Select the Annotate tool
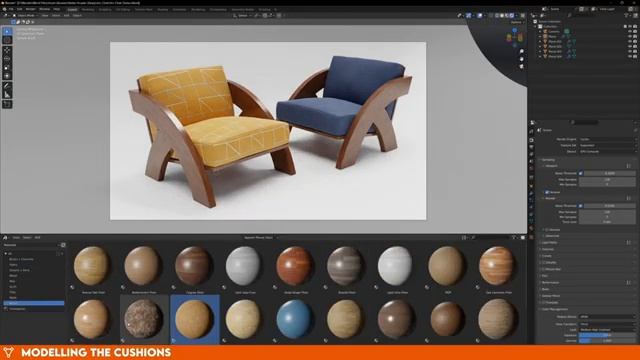Image resolution: width=640 pixels, height=360 pixels. point(7,86)
